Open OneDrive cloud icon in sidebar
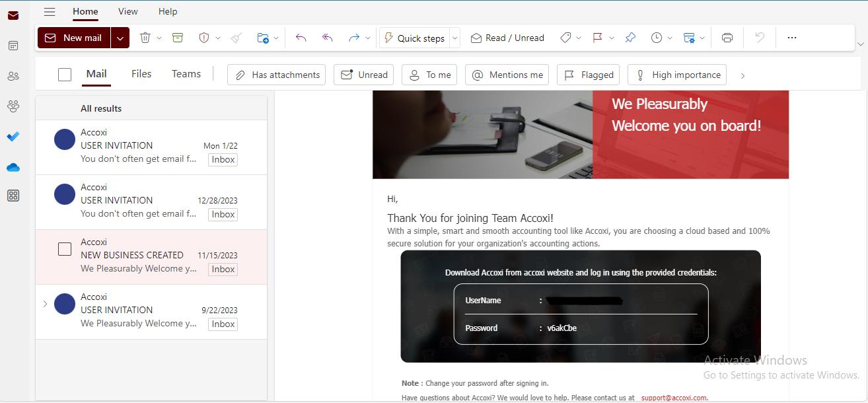 coord(13,167)
